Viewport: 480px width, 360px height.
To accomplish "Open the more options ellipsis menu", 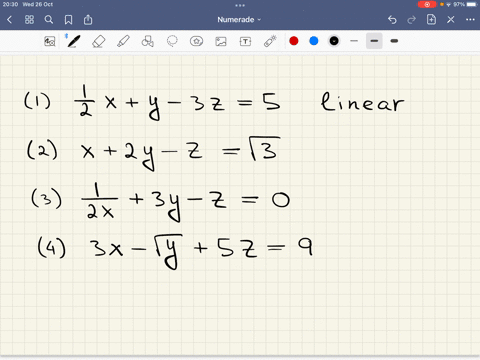I will 470,20.
